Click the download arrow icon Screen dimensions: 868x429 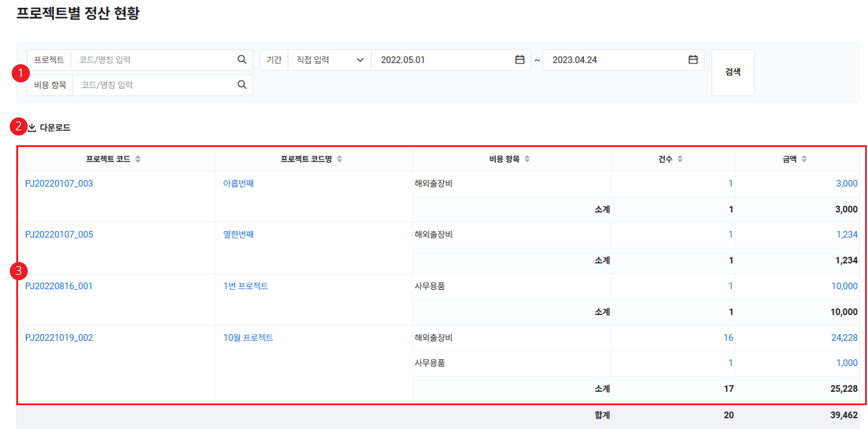[x=32, y=128]
